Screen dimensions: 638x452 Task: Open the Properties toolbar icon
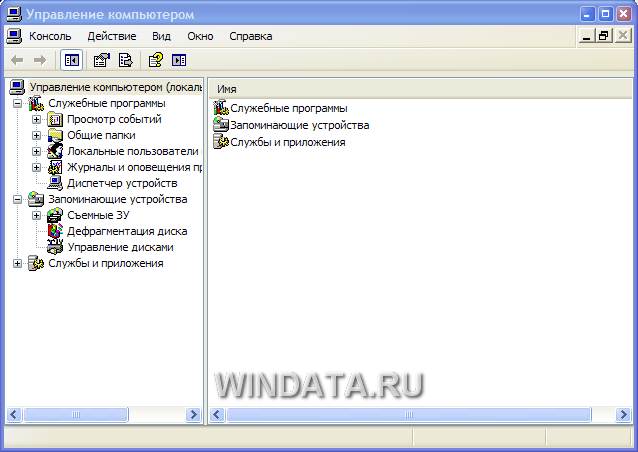coord(102,60)
